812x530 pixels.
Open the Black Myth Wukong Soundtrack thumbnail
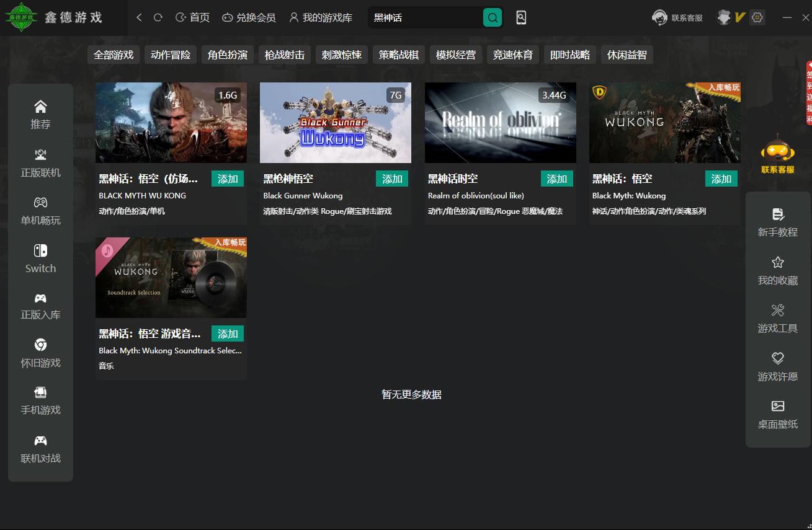tap(171, 278)
